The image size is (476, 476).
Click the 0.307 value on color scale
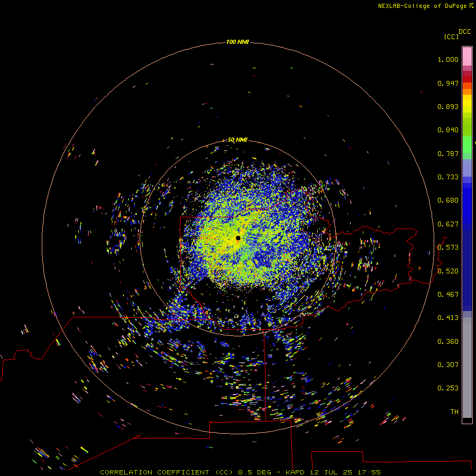[x=448, y=365]
